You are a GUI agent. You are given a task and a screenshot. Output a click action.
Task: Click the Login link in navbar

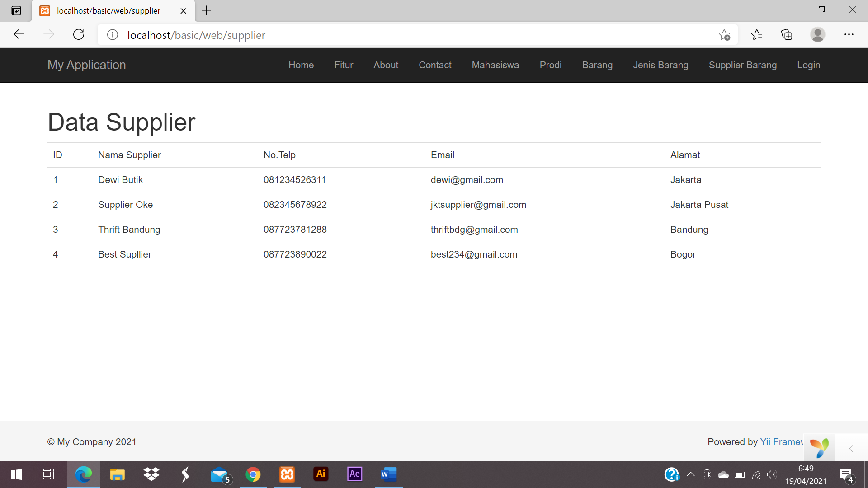(808, 65)
